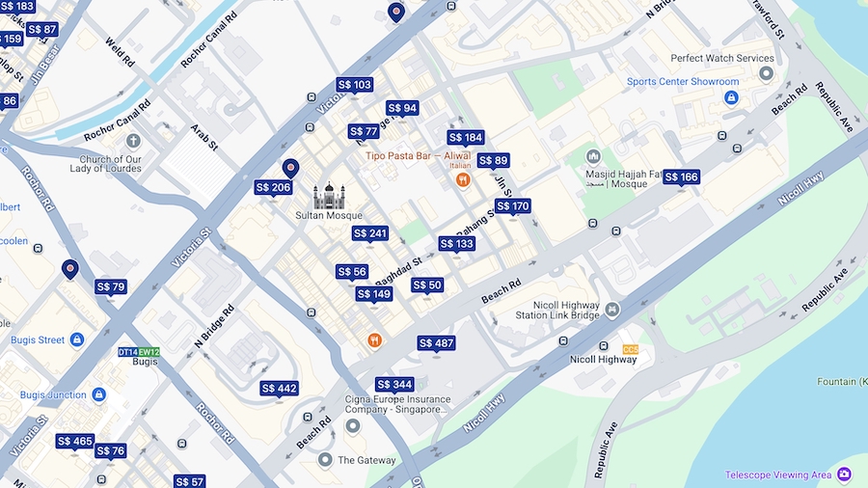Viewport: 868px width, 488px height.
Task: Click the S$ 103 price marker
Action: click(354, 85)
